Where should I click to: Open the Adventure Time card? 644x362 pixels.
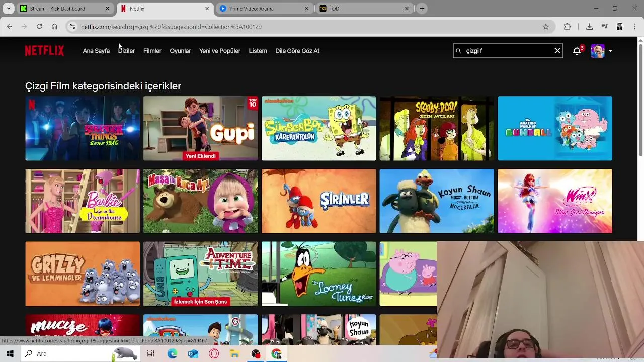(x=201, y=274)
